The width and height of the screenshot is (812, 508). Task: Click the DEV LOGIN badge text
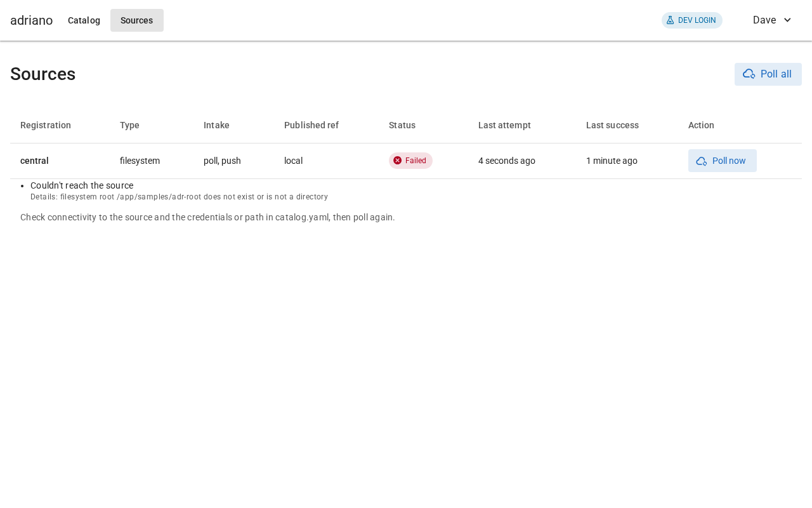click(x=697, y=20)
